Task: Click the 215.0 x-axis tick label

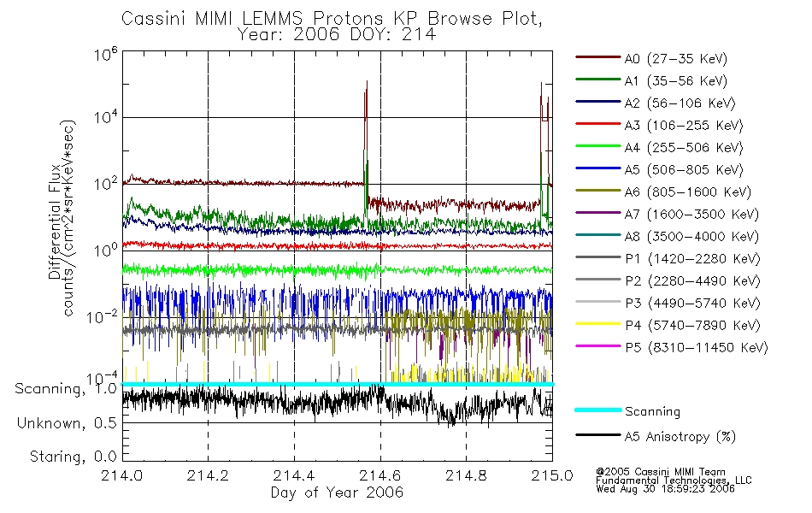Action: coord(552,475)
